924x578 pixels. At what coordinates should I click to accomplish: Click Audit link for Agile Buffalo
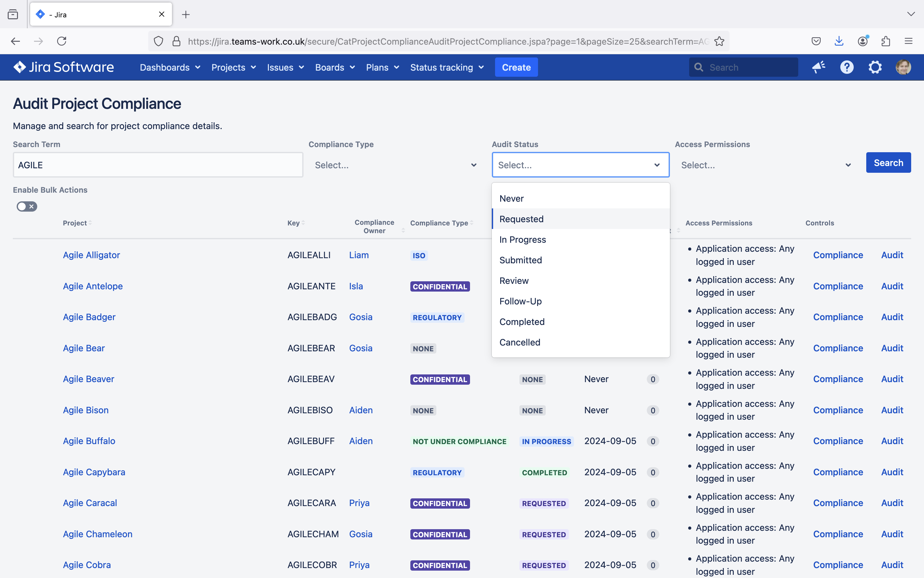(892, 441)
